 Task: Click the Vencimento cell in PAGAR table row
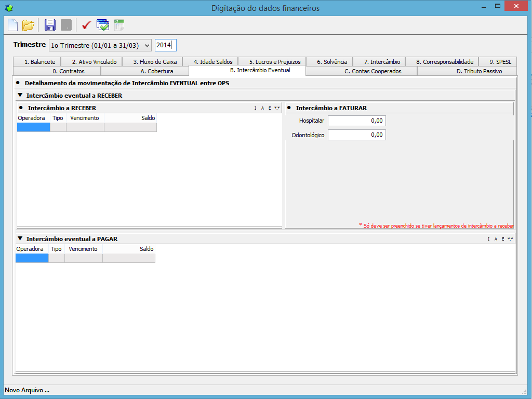pos(84,258)
